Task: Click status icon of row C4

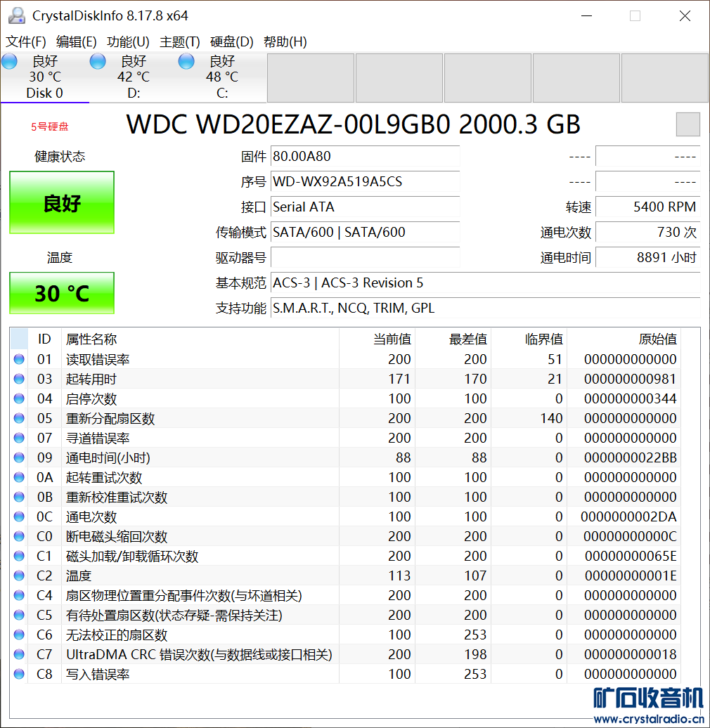Action: tap(19, 595)
